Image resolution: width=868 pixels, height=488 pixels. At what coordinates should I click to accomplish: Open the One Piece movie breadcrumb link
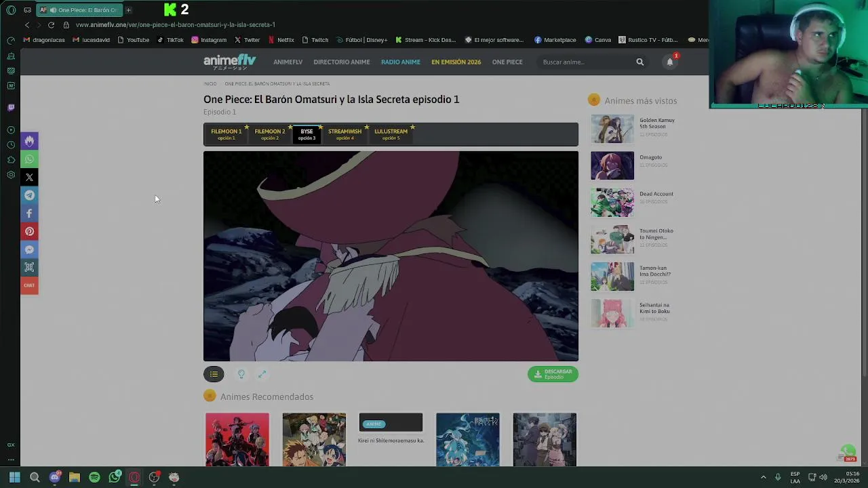[x=277, y=84]
